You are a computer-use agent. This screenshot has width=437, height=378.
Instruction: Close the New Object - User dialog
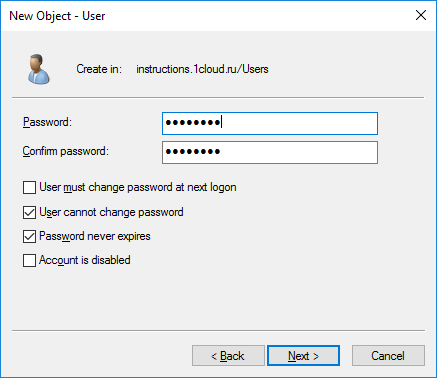click(421, 15)
